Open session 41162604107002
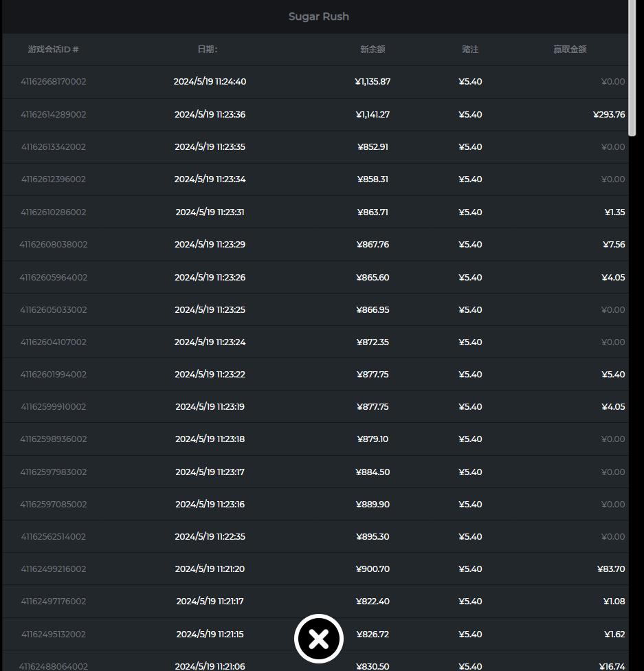 [x=54, y=342]
